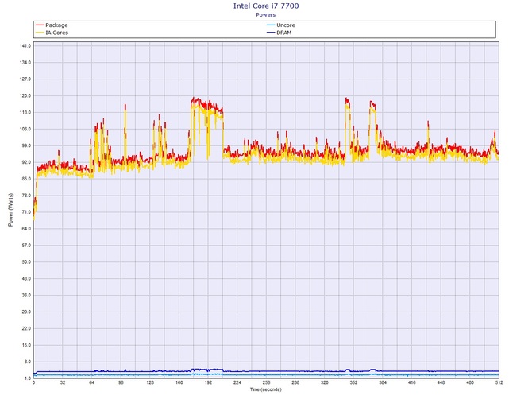The height and width of the screenshot is (399, 532).
Task: Click the 160 tick on the time axis
Action: [179, 382]
